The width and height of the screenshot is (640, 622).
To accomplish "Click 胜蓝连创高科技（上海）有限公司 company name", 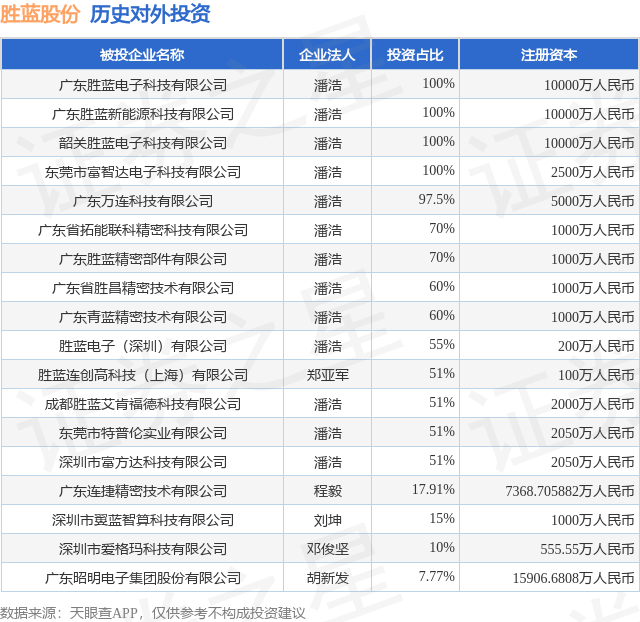I will pos(142,375).
